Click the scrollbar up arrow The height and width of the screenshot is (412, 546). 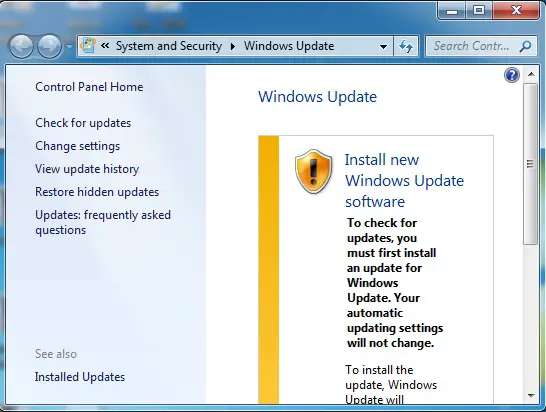pyautogui.click(x=531, y=74)
